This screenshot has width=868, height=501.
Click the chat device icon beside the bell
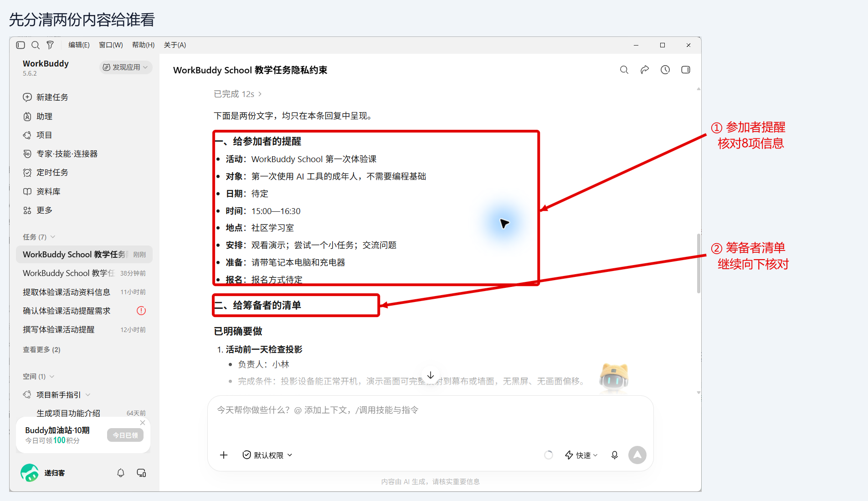pos(141,473)
